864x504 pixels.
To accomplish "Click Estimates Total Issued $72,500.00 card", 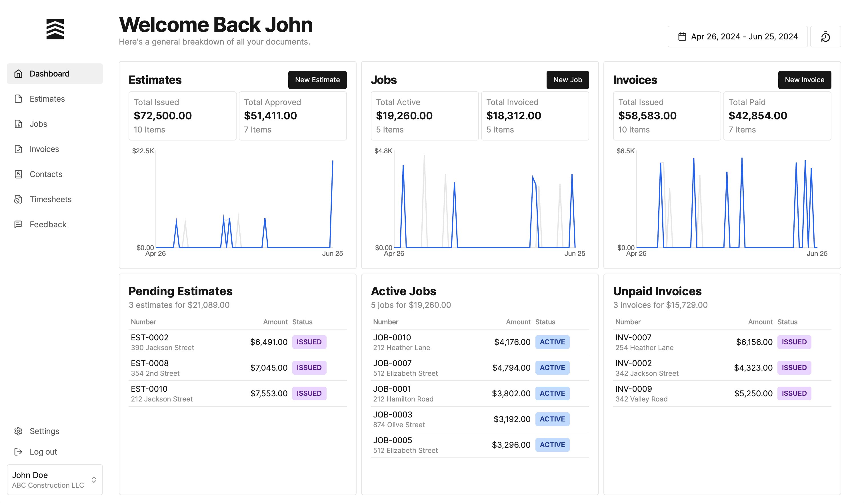I will (182, 116).
